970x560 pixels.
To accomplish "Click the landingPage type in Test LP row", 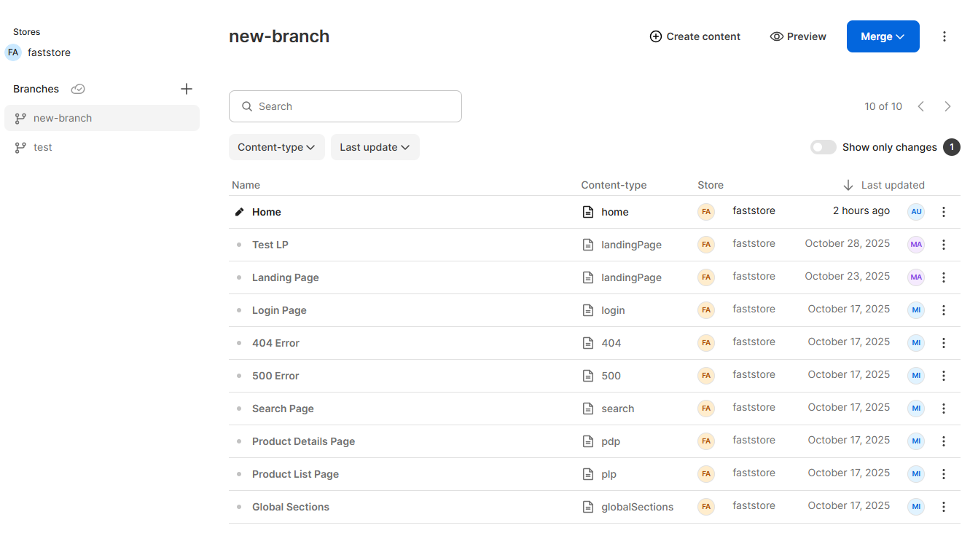I will pyautogui.click(x=631, y=245).
